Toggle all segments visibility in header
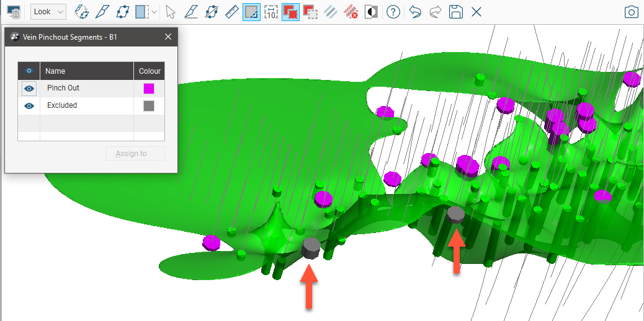The image size is (644, 321). coord(29,71)
